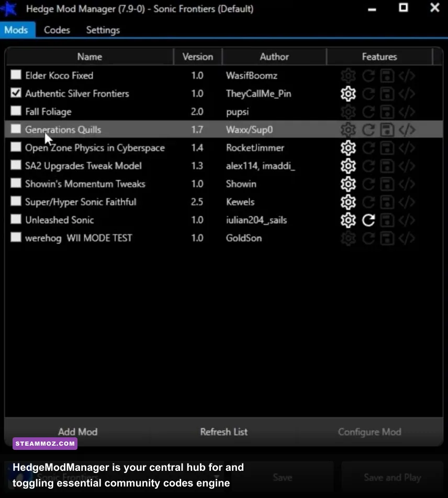
Task: Click the RocketJimmer author text
Action: pyautogui.click(x=255, y=148)
